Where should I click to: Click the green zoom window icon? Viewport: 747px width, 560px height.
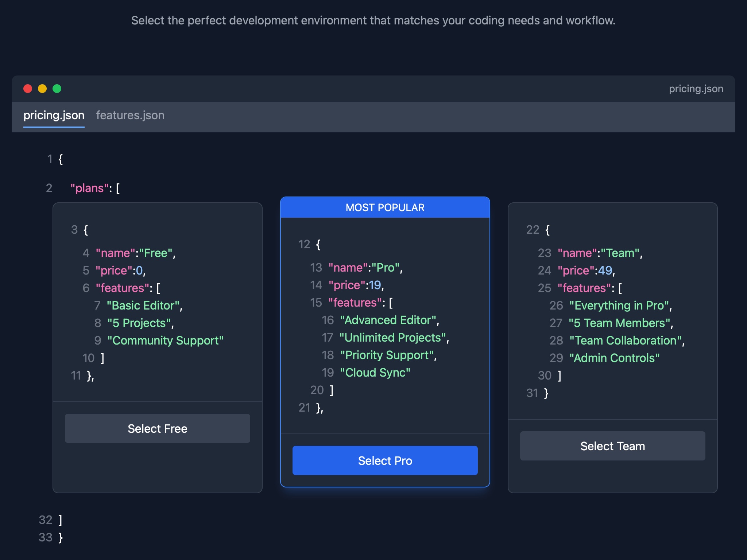[x=57, y=89]
